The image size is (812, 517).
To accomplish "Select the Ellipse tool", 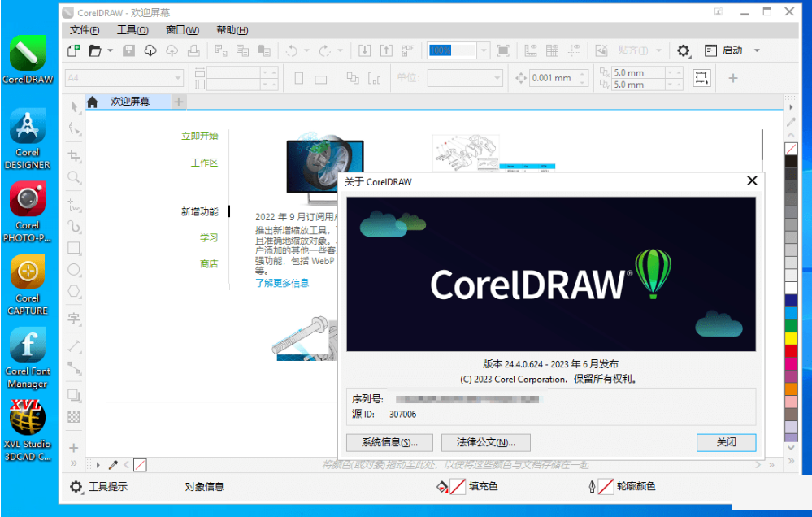I will coord(73,271).
